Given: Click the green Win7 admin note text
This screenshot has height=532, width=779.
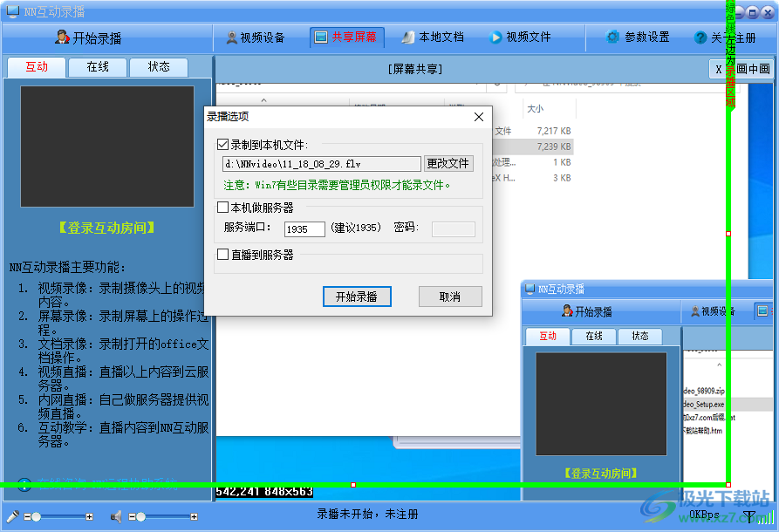Looking at the screenshot, I should [337, 185].
